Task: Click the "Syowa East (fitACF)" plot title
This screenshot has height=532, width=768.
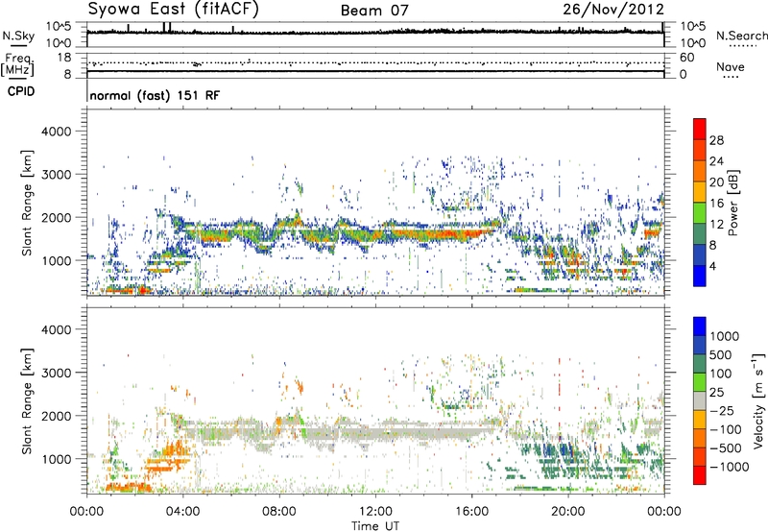Action: tap(174, 10)
